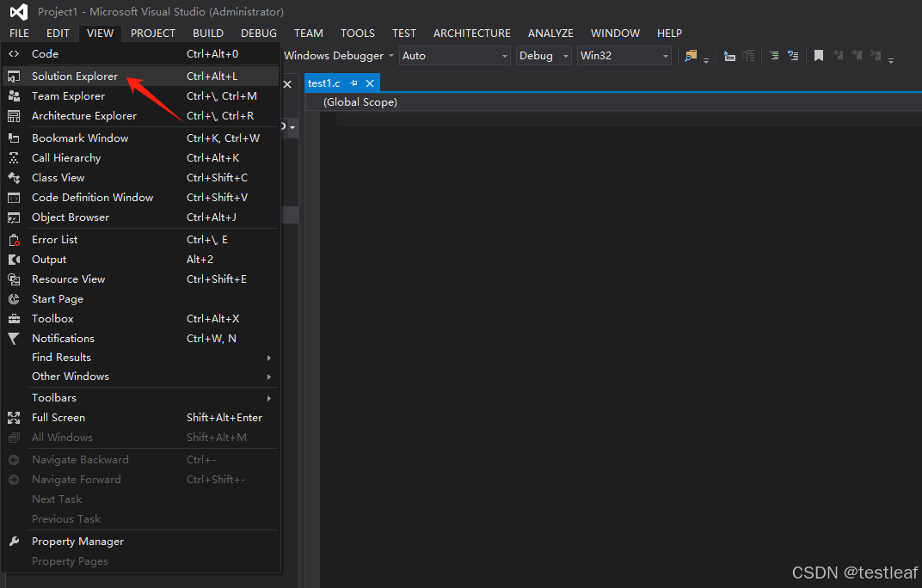
Task: Expand the Toolbars submenu
Action: 140,398
